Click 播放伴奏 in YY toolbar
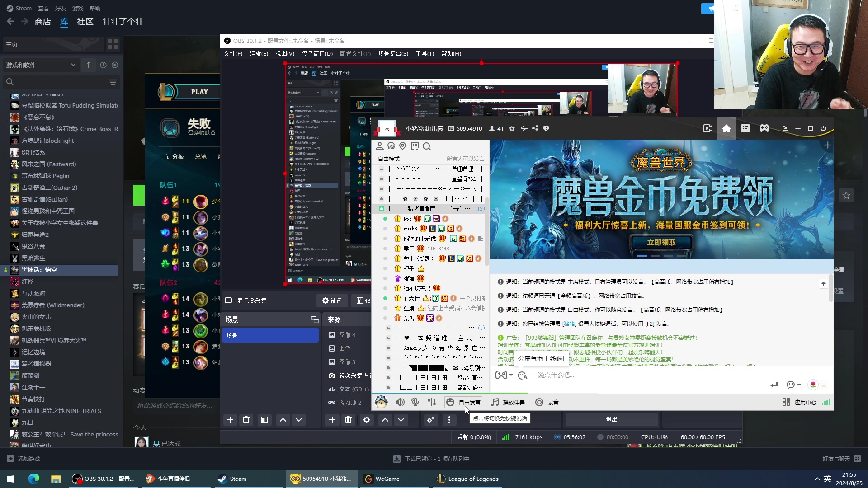Screen dimensions: 868x488 click(x=508, y=402)
